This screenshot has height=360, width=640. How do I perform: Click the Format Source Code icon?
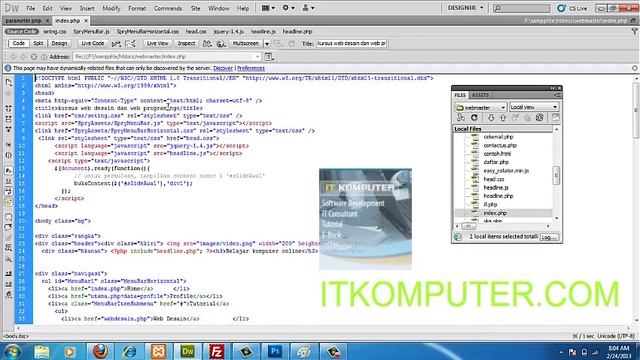click(x=9, y=295)
